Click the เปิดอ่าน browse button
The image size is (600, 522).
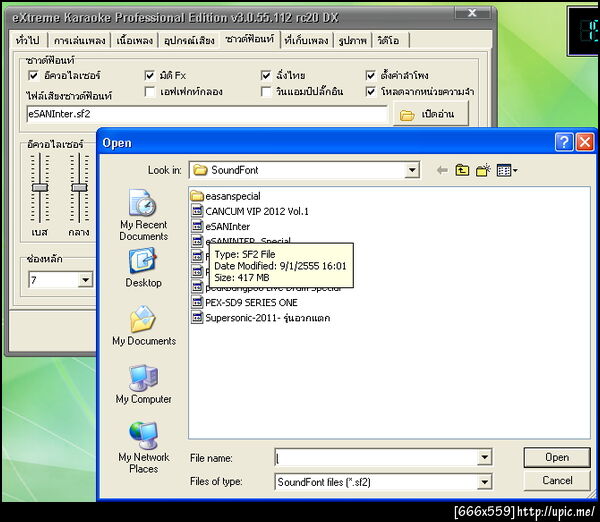pyautogui.click(x=431, y=114)
